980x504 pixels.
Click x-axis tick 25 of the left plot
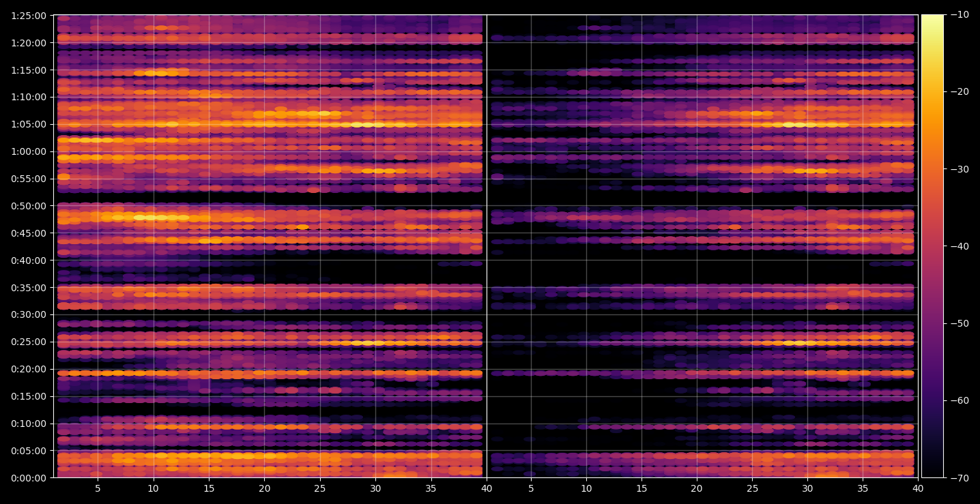click(x=320, y=488)
